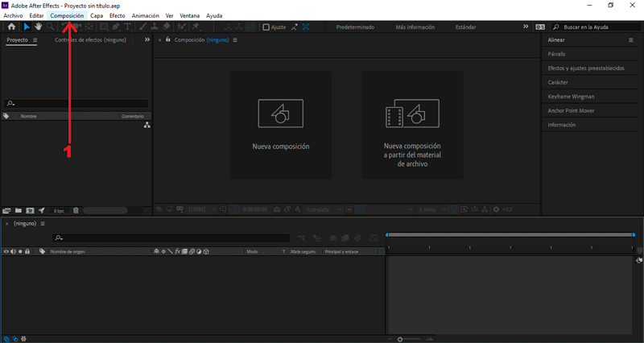
Task: Click the rocket project settings icon
Action: (42, 210)
